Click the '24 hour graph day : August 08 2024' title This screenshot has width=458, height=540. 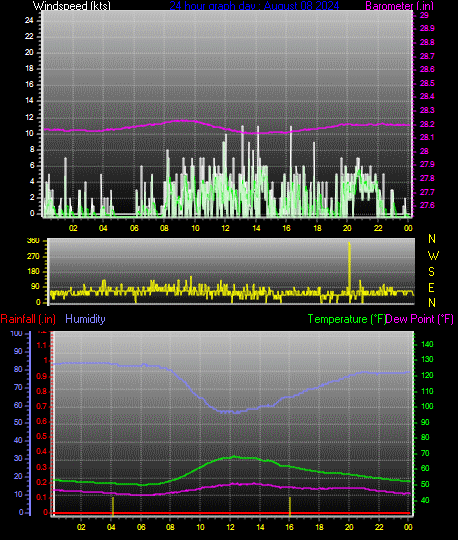[x=254, y=6]
